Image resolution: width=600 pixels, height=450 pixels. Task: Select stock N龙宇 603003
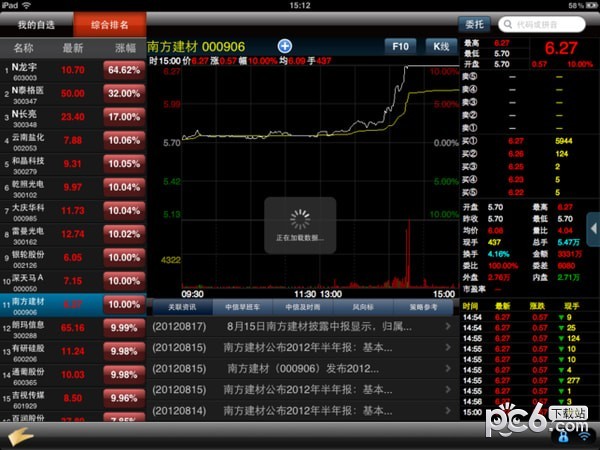tap(73, 70)
